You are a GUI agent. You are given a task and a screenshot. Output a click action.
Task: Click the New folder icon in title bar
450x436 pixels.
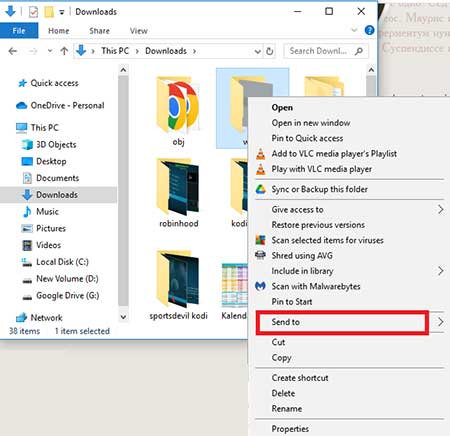pos(49,12)
